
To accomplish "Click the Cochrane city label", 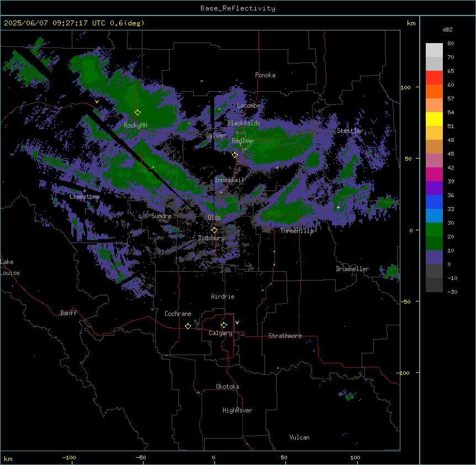I will point(178,314).
